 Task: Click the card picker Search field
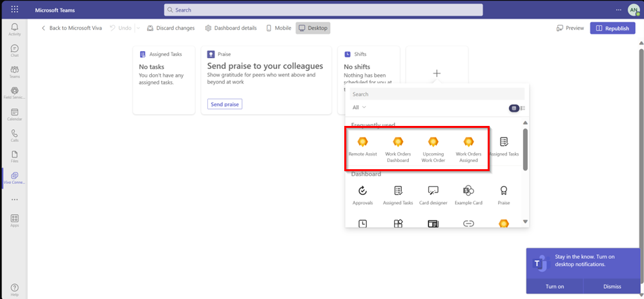coord(437,94)
